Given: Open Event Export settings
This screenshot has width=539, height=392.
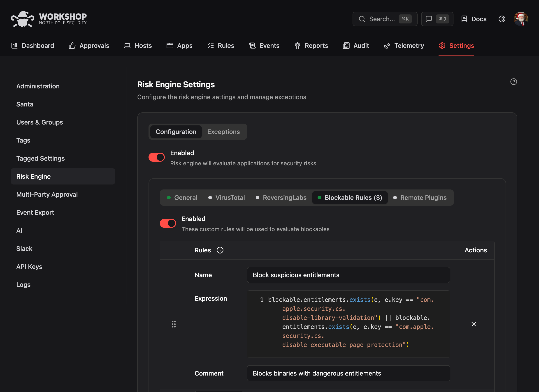Looking at the screenshot, I should click(63, 212).
